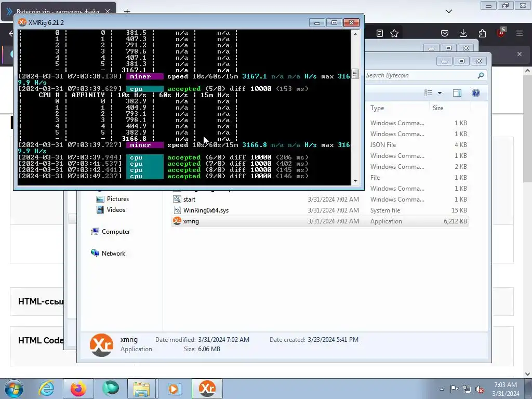Click large xmrig icon in details pane

[x=101, y=345]
